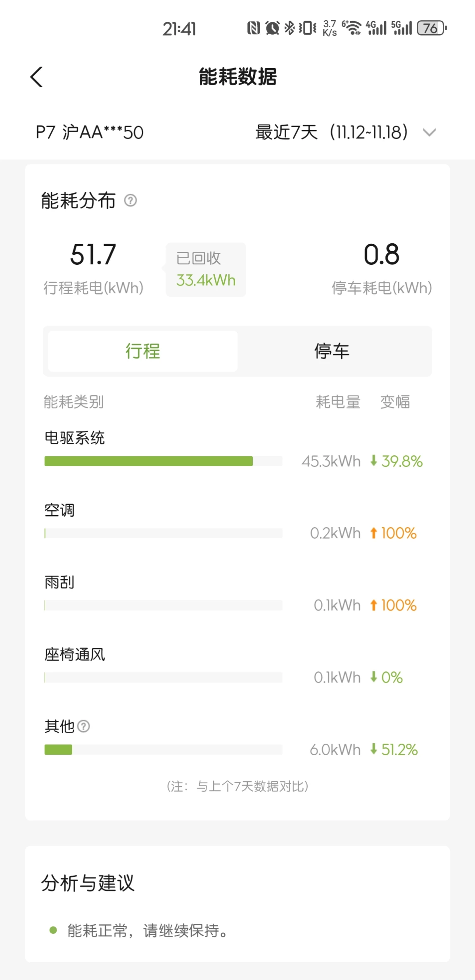The width and height of the screenshot is (475, 980).
Task: Open help icon beside 能耗分布
Action: coord(131,200)
